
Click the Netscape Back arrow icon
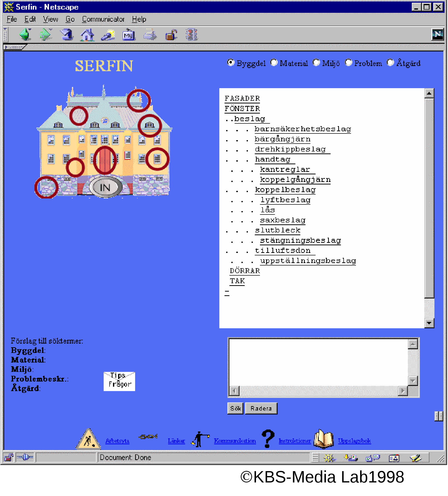[25, 34]
